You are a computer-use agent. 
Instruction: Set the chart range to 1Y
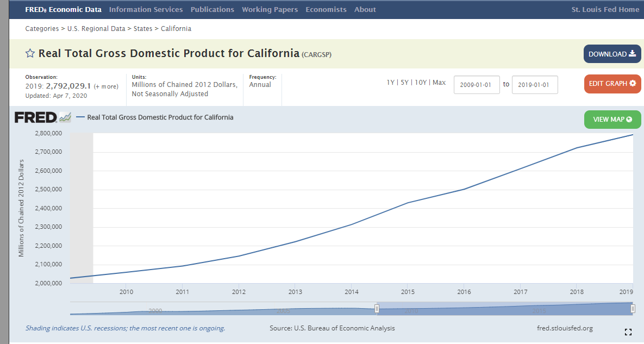tap(390, 83)
